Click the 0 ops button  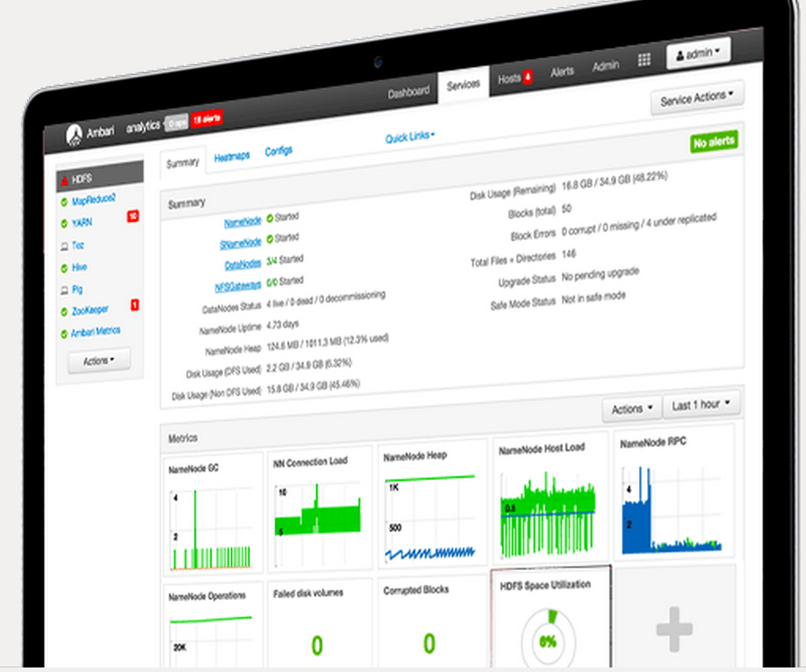177,124
